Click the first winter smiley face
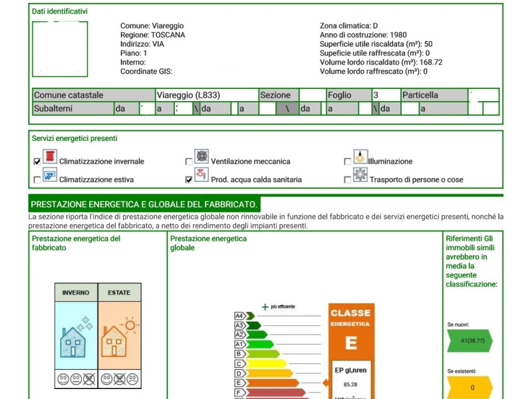532x399 pixels. [63, 379]
